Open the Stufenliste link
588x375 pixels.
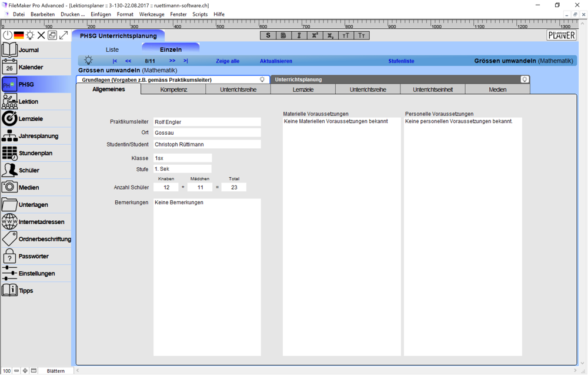pyautogui.click(x=401, y=61)
